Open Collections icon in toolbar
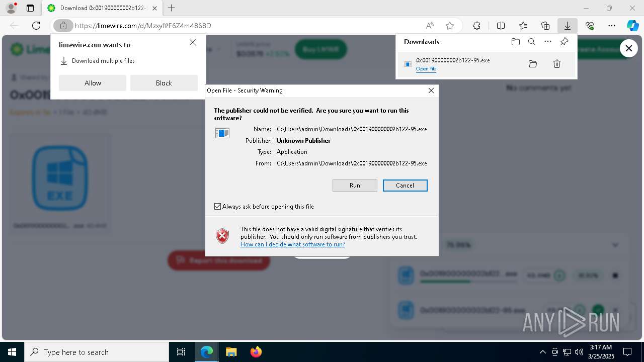 click(x=545, y=26)
